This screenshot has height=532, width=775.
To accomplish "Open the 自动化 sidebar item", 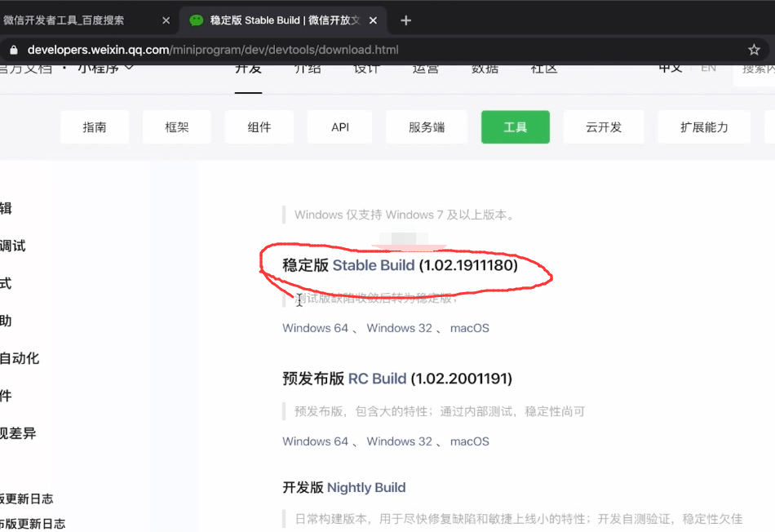I will pyautogui.click(x=20, y=358).
